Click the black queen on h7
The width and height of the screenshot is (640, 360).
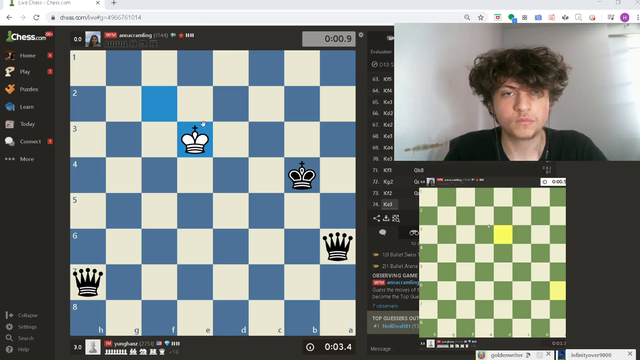[x=88, y=282]
